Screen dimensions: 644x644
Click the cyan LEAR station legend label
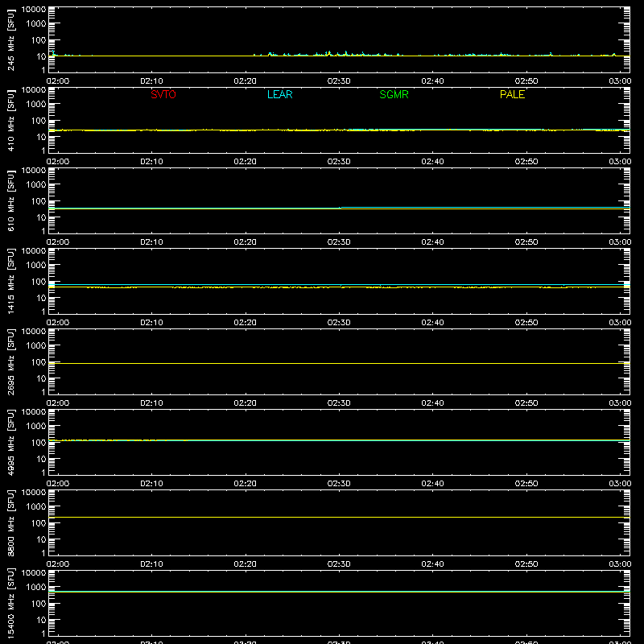[x=279, y=94]
